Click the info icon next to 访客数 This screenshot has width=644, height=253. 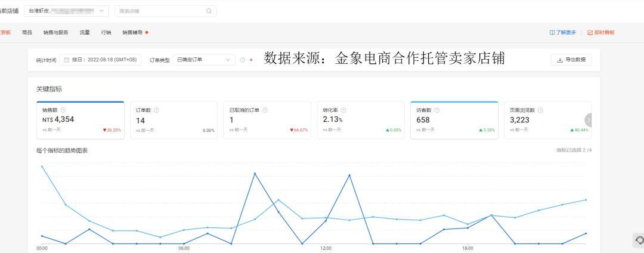coord(437,110)
